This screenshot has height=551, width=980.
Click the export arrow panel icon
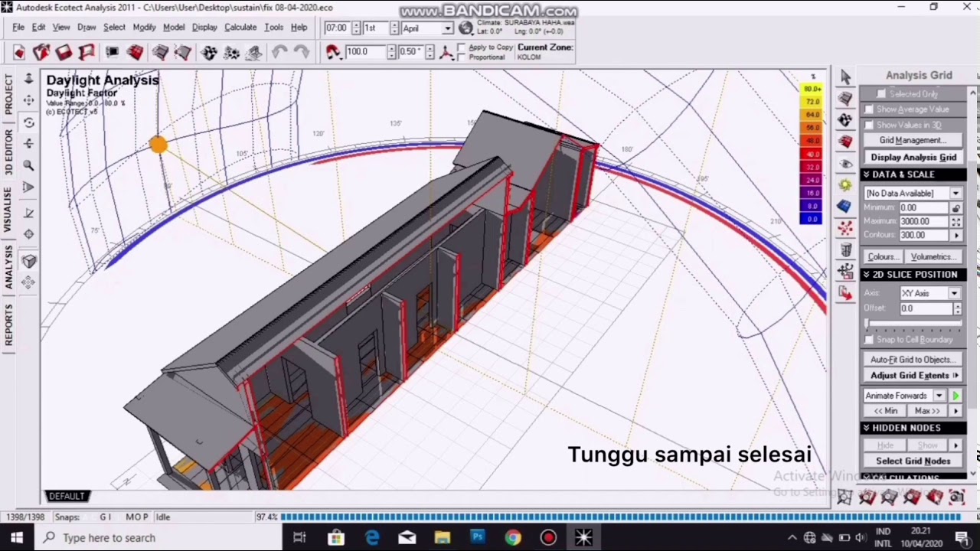[845, 292]
